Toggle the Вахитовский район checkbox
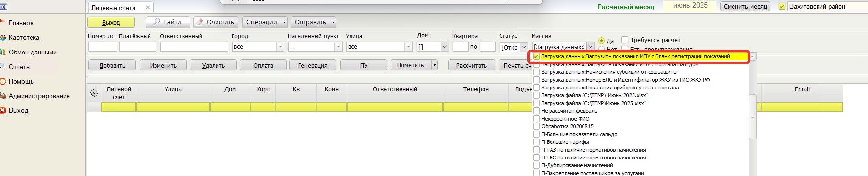 (x=782, y=7)
